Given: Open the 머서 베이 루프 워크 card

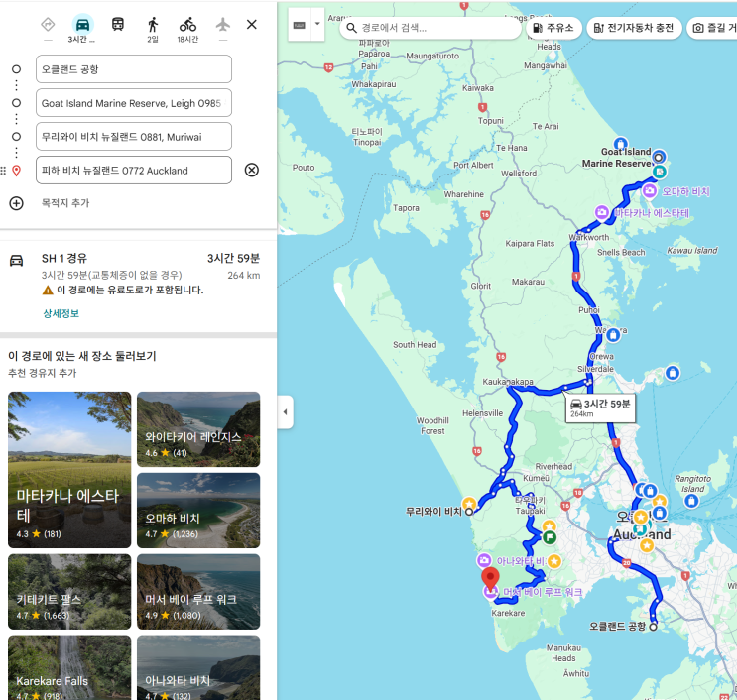Looking at the screenshot, I should (198, 592).
